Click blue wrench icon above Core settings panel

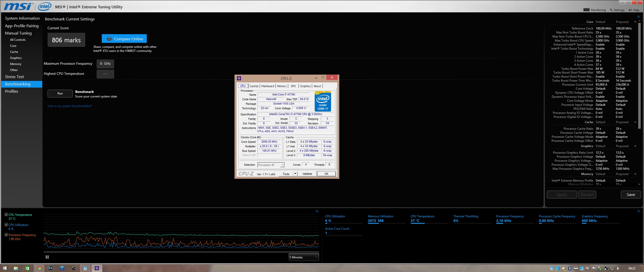tap(638, 17)
